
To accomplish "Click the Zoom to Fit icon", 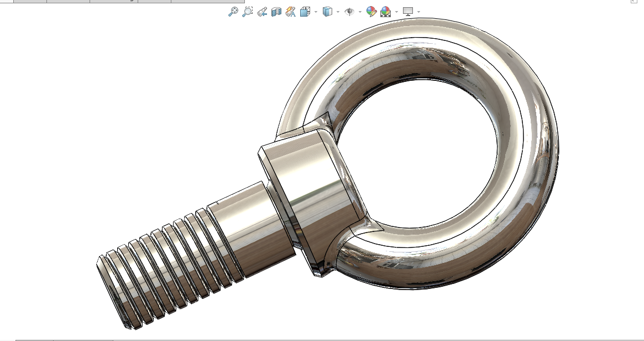I will click(233, 12).
